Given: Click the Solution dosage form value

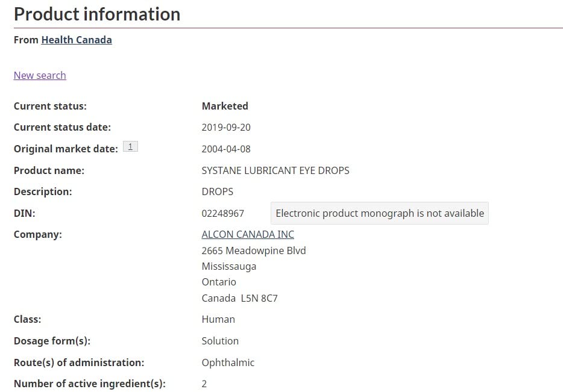Looking at the screenshot, I should point(220,341).
